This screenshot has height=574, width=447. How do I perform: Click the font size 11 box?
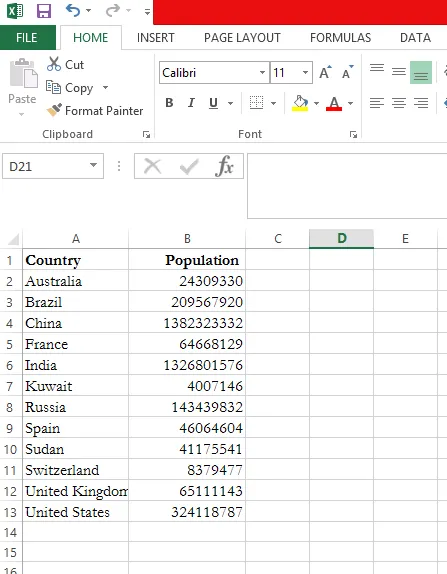click(286, 72)
